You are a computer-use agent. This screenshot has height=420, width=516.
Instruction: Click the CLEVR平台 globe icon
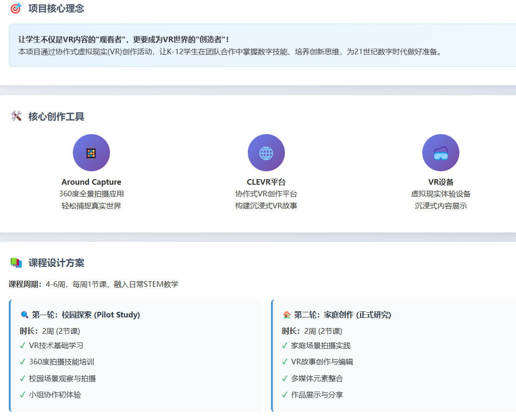point(266,153)
